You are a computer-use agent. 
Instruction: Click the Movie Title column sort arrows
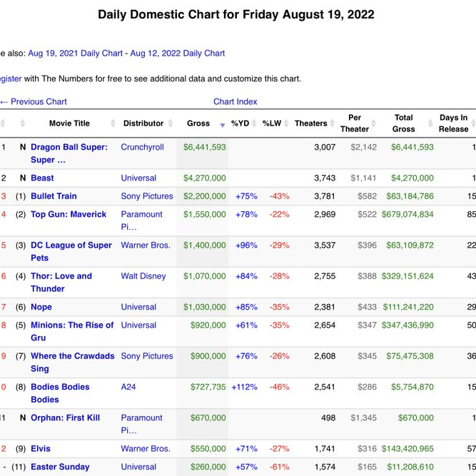click(113, 123)
